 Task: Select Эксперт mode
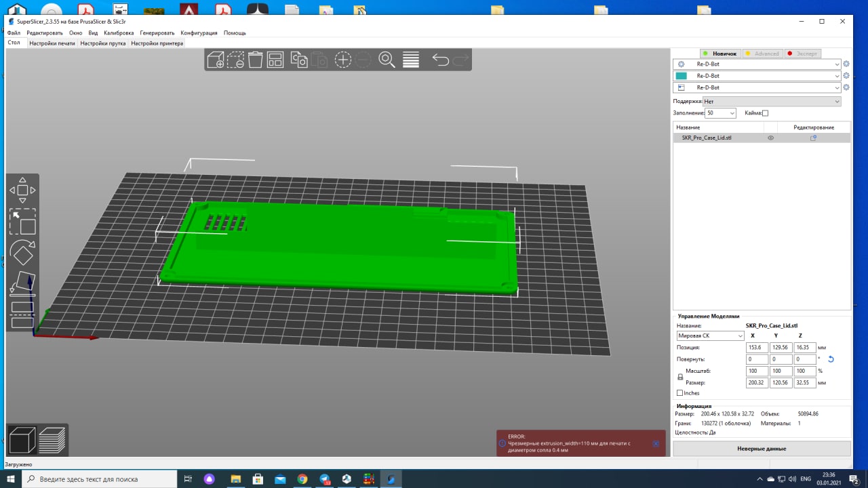tap(803, 54)
